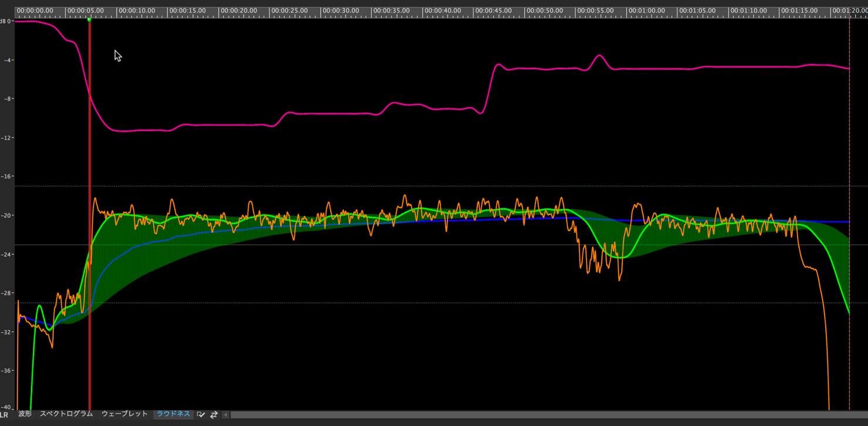Click the -12 value on the dB scale
This screenshot has height=426, width=868.
pos(6,137)
